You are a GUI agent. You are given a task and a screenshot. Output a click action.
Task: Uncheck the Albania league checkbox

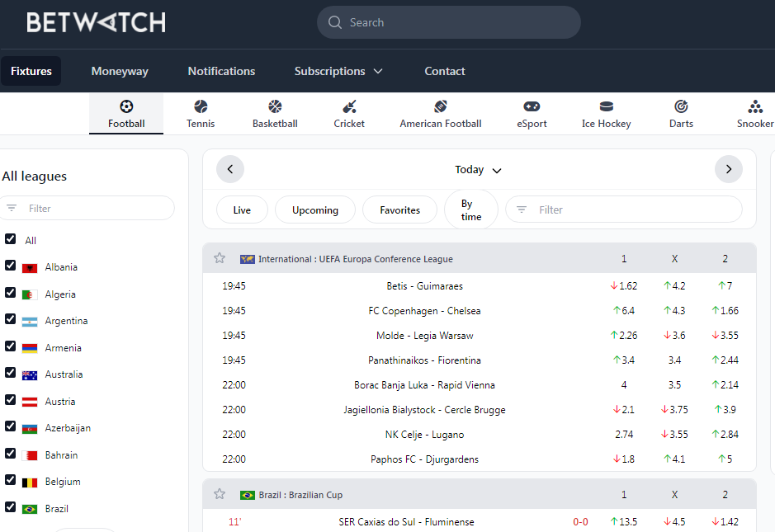[11, 266]
